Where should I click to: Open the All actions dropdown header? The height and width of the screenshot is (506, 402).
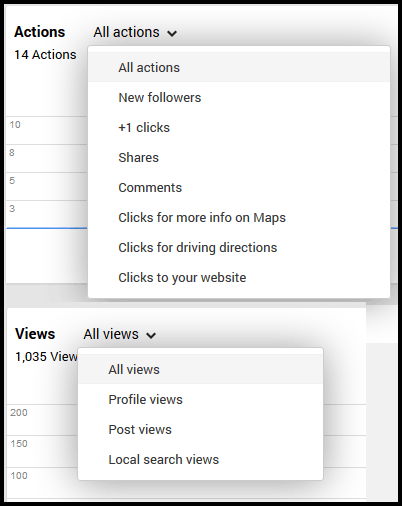135,32
